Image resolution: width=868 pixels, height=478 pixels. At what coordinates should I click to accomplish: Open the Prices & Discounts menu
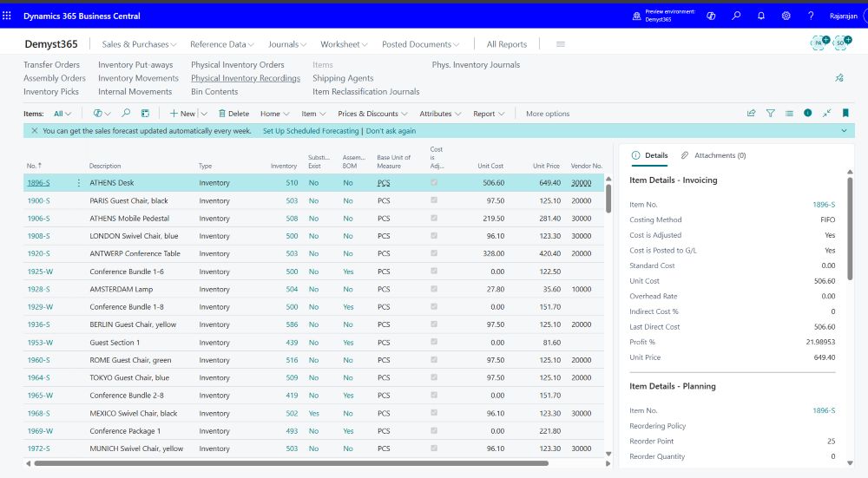[372, 114]
